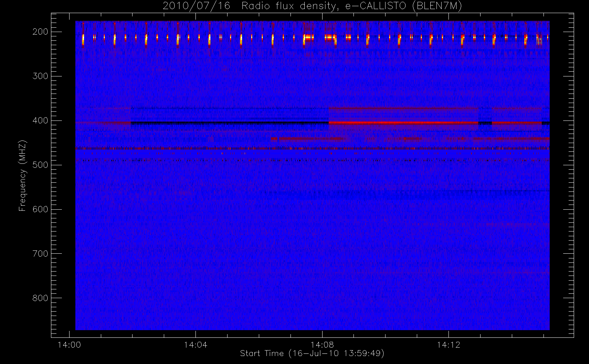Select the 500 frequency tick label
589x364 pixels.
coord(40,165)
